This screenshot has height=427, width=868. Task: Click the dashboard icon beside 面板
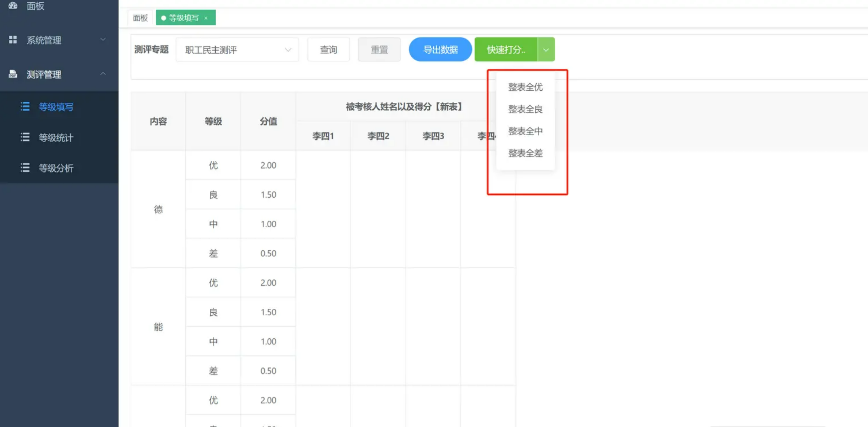[x=13, y=6]
